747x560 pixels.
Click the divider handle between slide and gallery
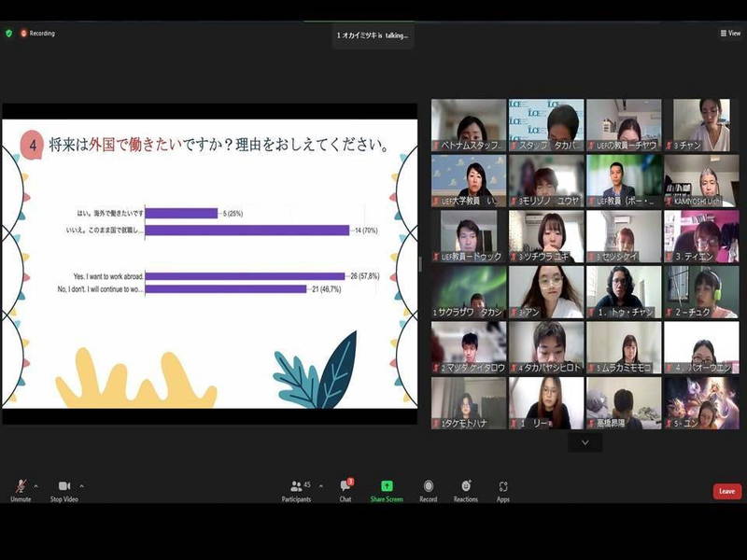coord(420,264)
